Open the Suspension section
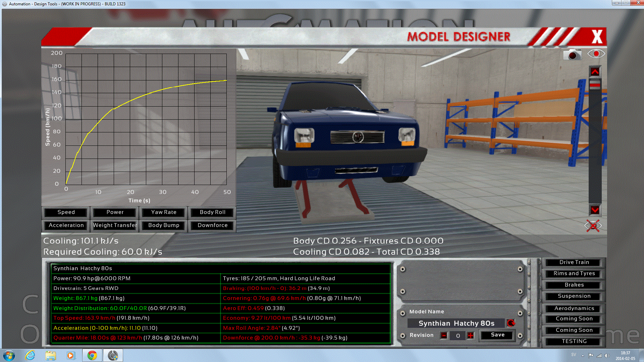 (574, 296)
